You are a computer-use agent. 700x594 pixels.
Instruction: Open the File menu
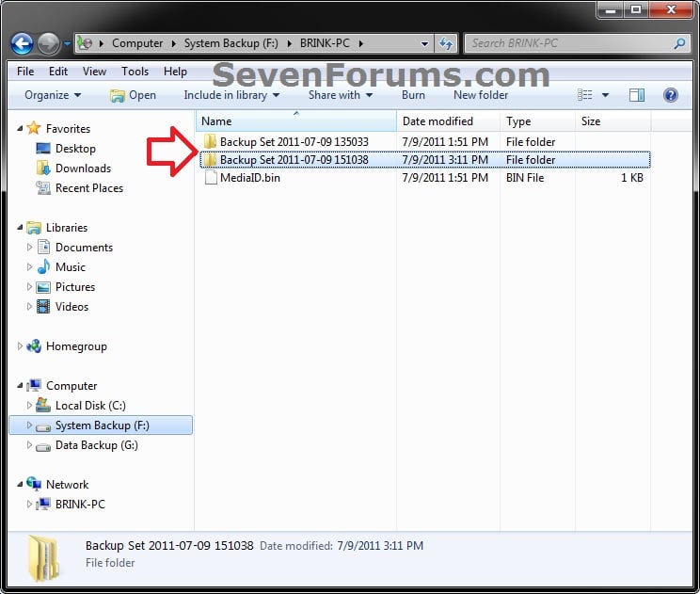click(x=25, y=72)
